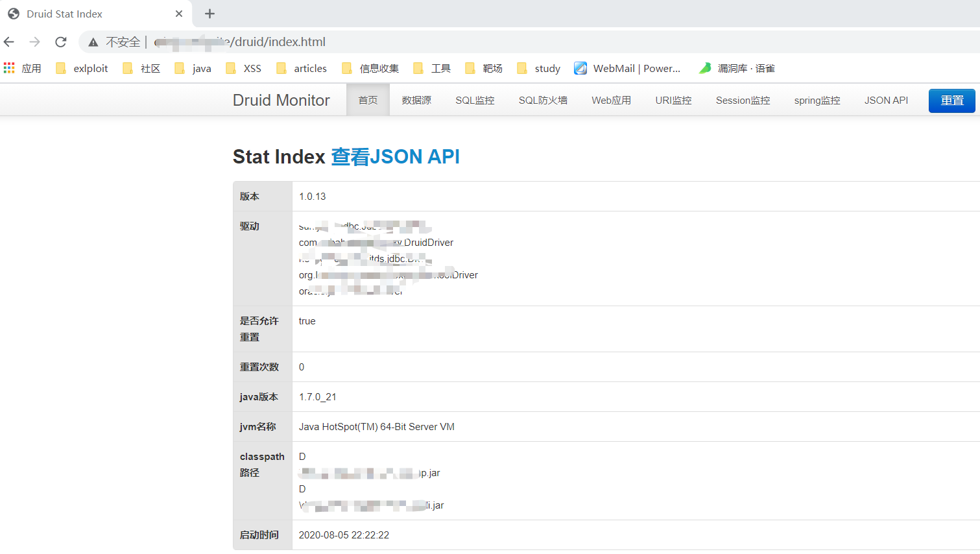Open the 靶场 bookmark folder
The image size is (980, 554).
pyautogui.click(x=484, y=68)
